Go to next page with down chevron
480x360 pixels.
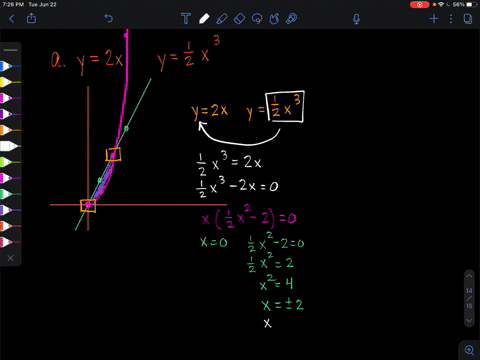(x=469, y=321)
